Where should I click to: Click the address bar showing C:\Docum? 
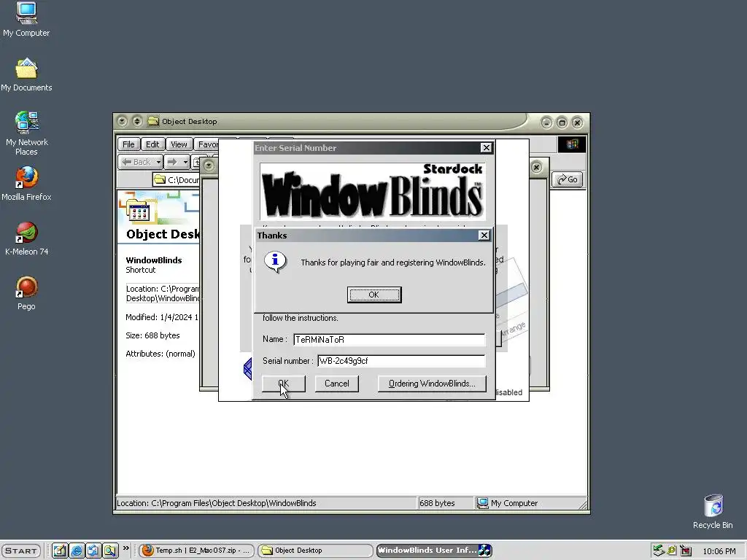pyautogui.click(x=177, y=179)
